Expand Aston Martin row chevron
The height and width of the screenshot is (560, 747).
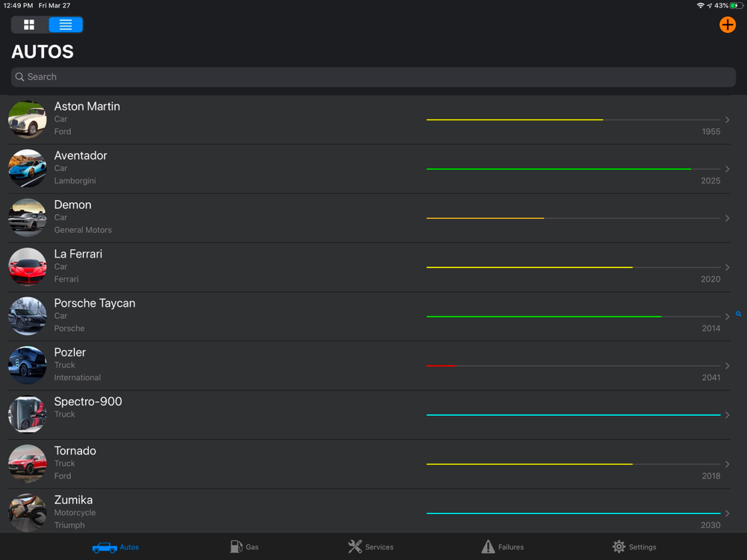(727, 119)
